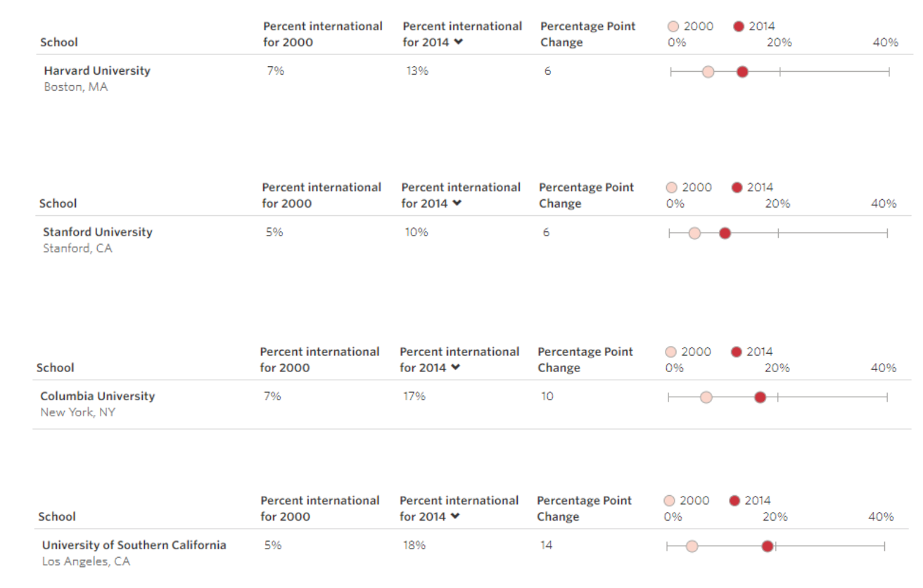Click the School column header above Columbia
Screen dimensions: 923x588
[55, 368]
